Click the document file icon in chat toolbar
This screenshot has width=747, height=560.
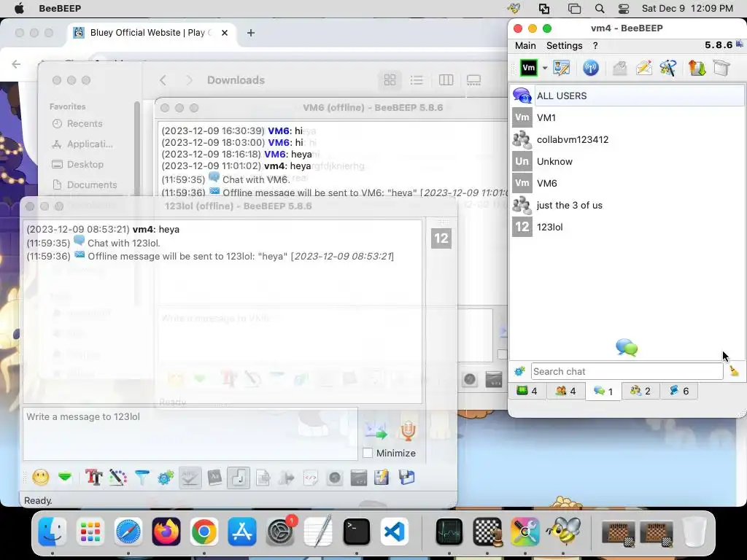pyautogui.click(x=263, y=477)
